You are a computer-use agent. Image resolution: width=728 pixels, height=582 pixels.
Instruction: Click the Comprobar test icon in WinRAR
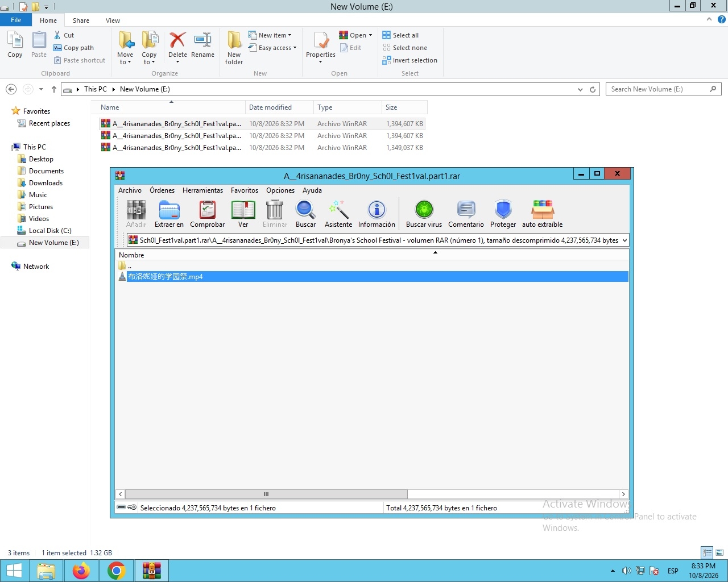click(x=207, y=214)
